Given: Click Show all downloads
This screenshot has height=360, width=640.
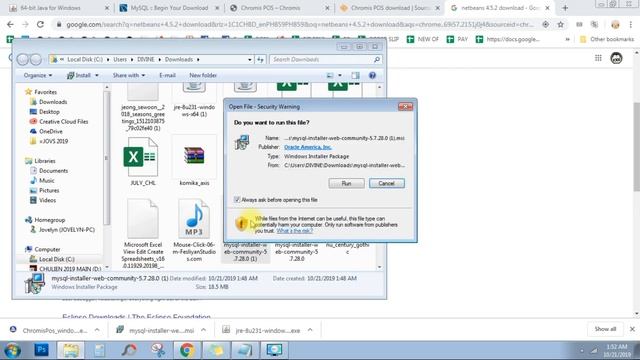Looking at the screenshot, I should [x=605, y=329].
